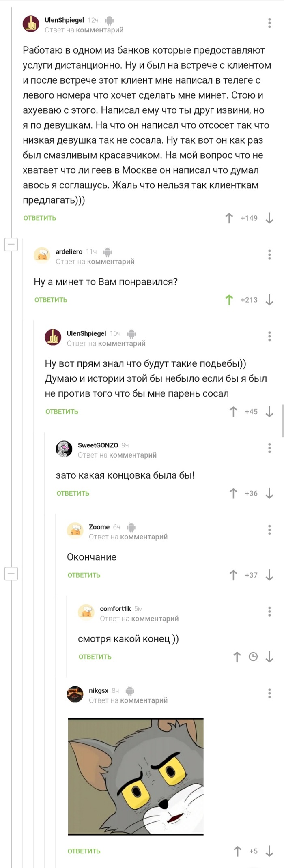Image resolution: width=284 pixels, height=868 pixels.
Task: Click SweetGONZO's avatar picture
Action: [64, 449]
